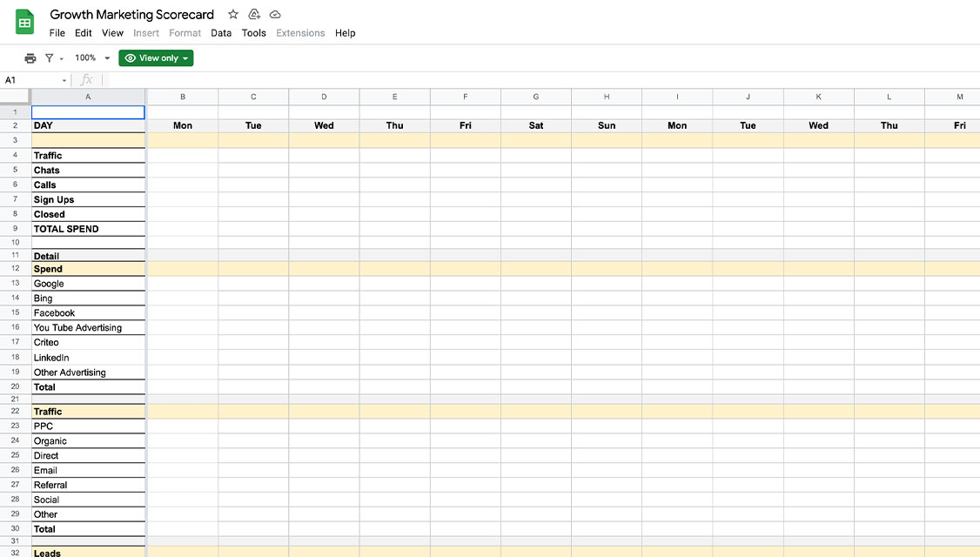Select row 20 header

click(15, 387)
